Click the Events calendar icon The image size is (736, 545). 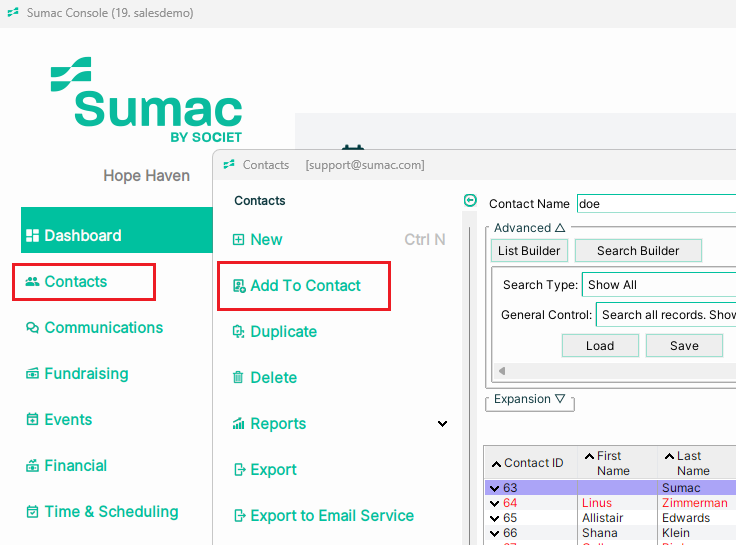click(x=32, y=419)
